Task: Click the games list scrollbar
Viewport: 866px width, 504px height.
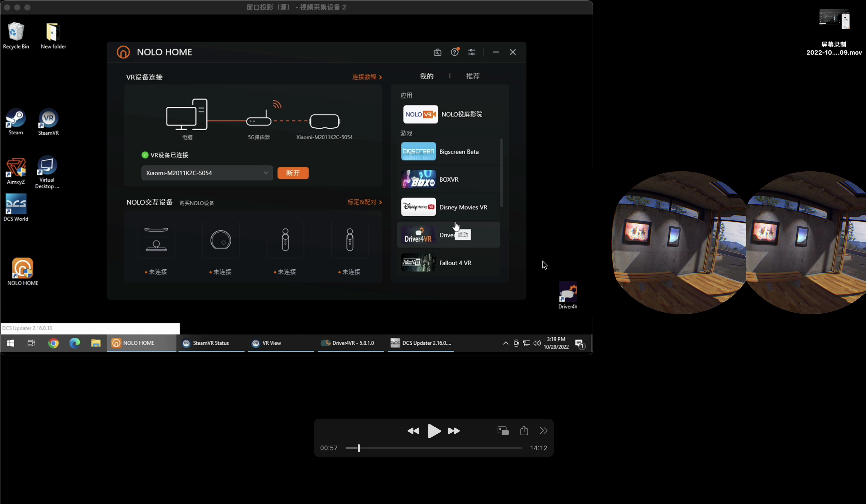Action: point(501,172)
